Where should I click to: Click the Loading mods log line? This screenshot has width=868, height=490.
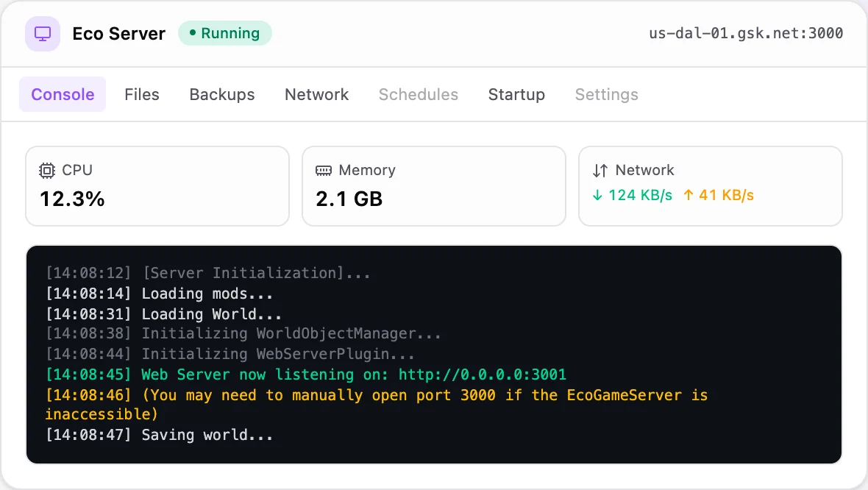(159, 294)
